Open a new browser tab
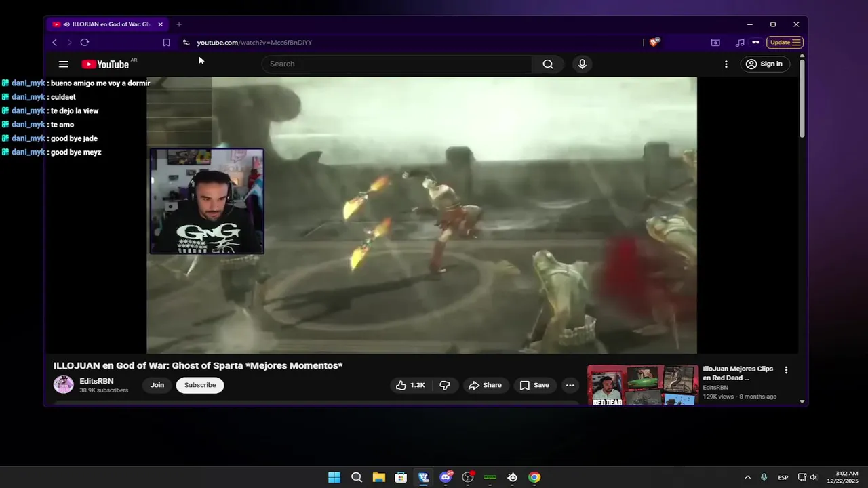868x488 pixels. (x=179, y=24)
